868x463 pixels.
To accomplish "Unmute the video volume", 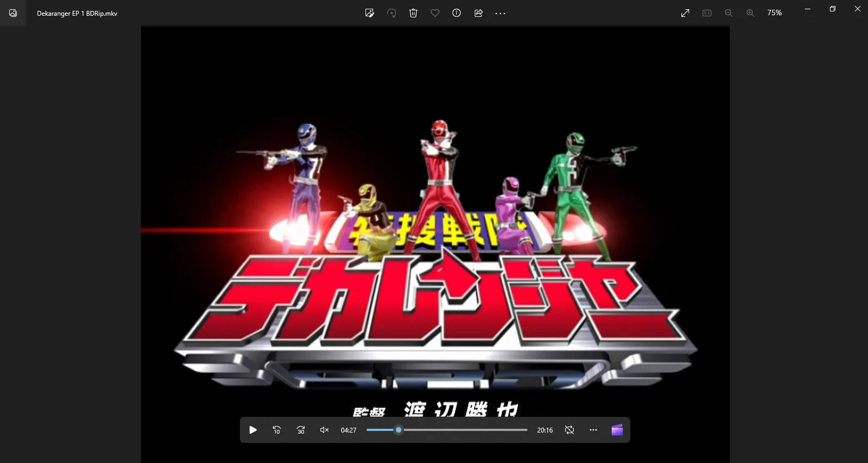I will [325, 430].
